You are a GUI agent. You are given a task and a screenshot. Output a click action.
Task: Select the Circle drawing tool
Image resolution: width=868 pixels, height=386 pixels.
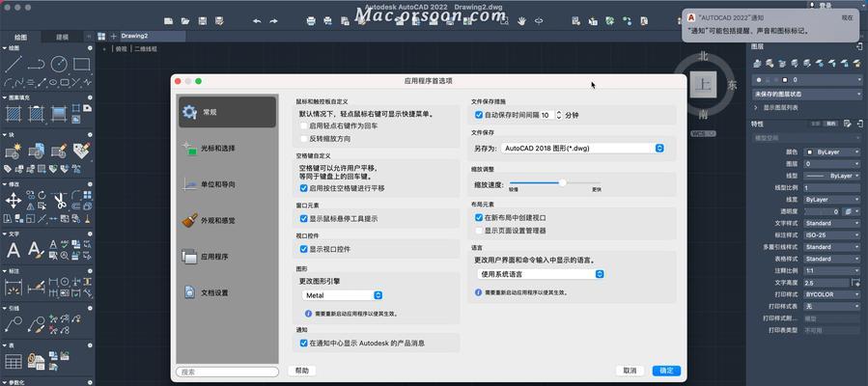pyautogui.click(x=59, y=64)
